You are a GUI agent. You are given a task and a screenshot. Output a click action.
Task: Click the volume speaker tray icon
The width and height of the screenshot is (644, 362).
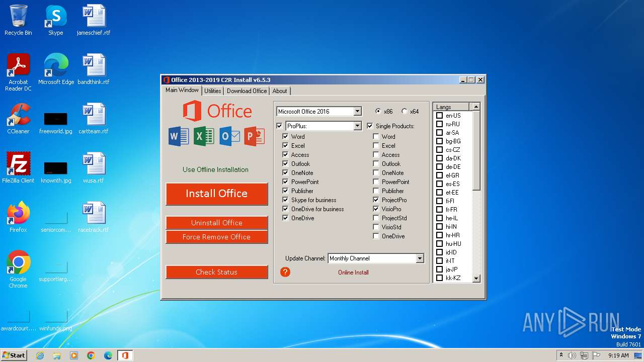572,355
